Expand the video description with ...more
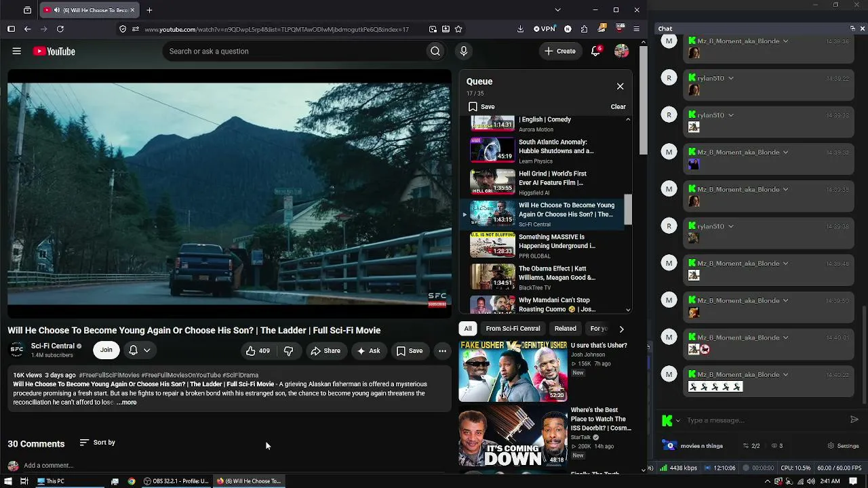 tap(126, 403)
